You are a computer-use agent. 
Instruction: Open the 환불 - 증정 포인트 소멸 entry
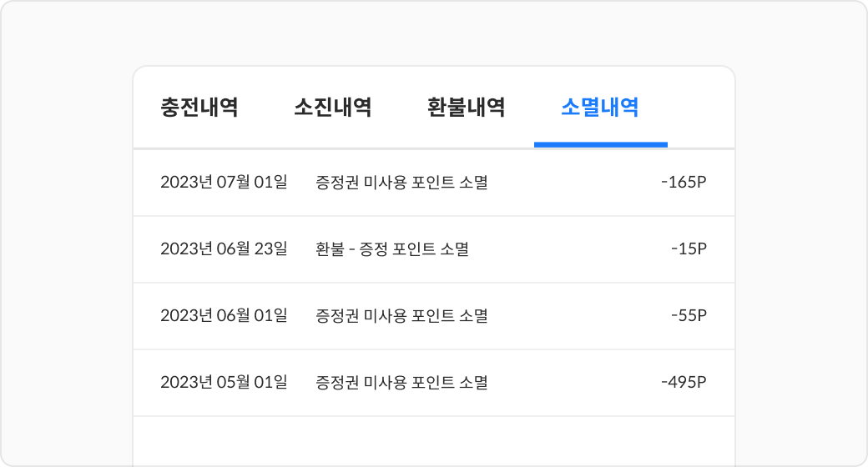pyautogui.click(x=392, y=249)
